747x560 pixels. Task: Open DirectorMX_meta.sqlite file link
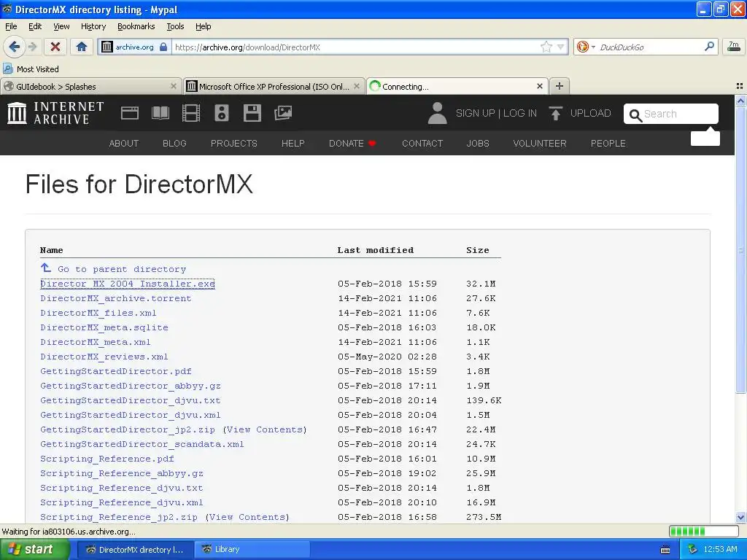pyautogui.click(x=104, y=327)
